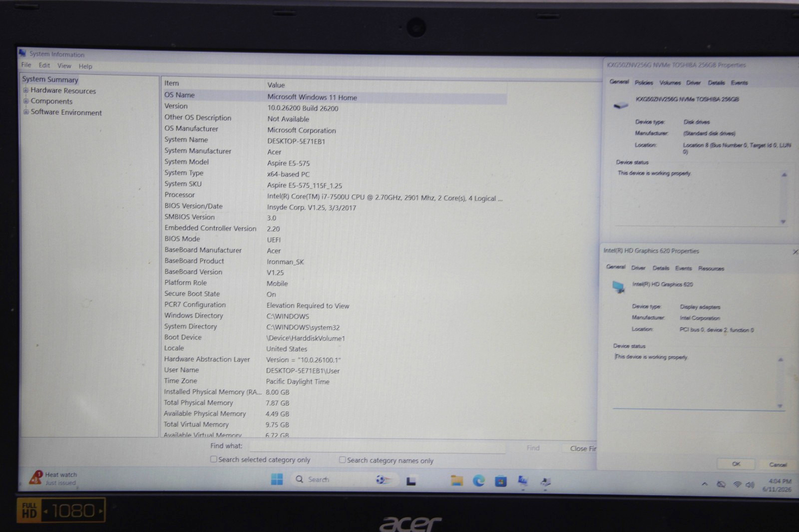The image size is (799, 532).
Task: Click the Find button
Action: point(533,448)
